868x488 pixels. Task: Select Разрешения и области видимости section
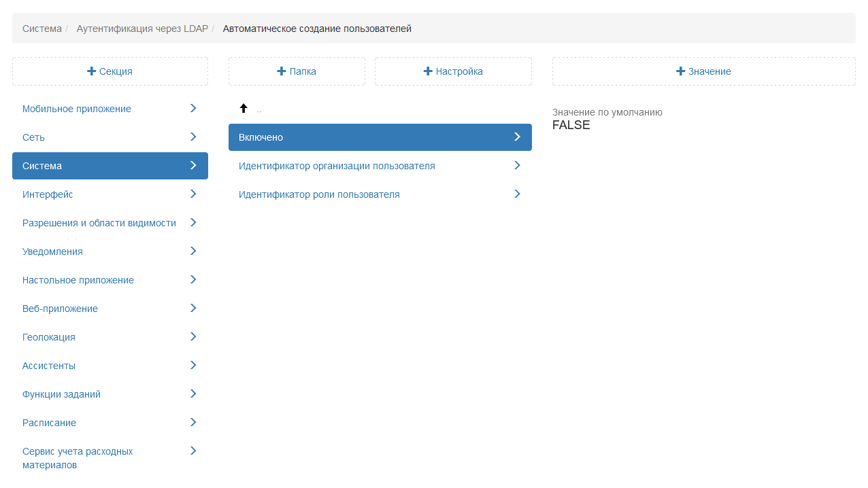coord(99,223)
